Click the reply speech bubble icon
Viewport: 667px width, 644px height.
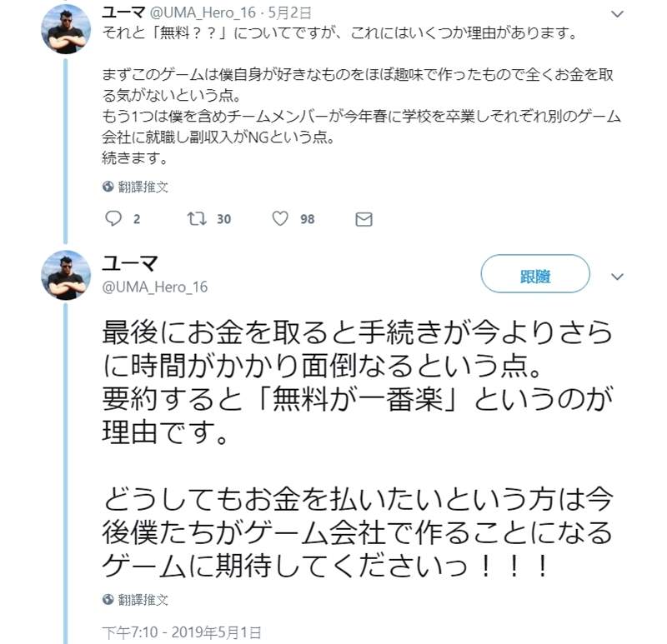113,219
